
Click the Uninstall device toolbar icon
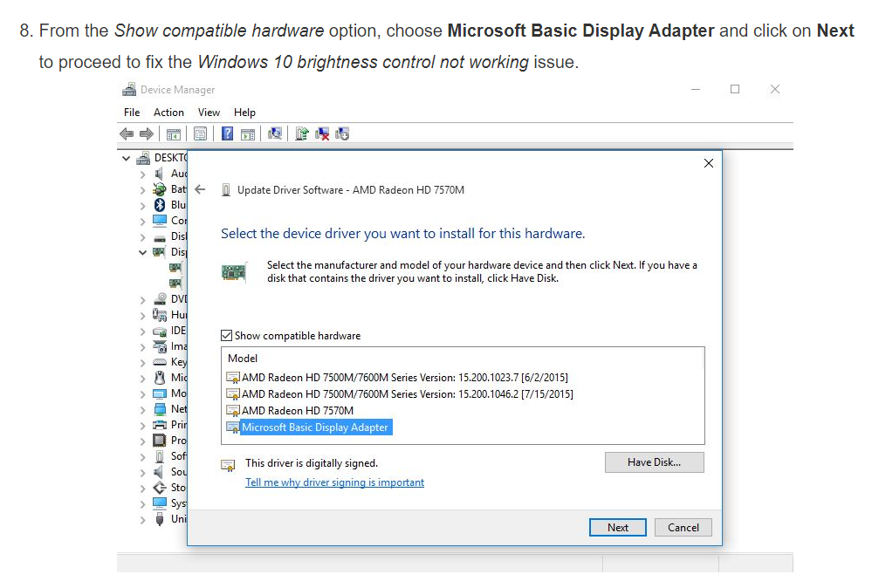click(x=323, y=134)
